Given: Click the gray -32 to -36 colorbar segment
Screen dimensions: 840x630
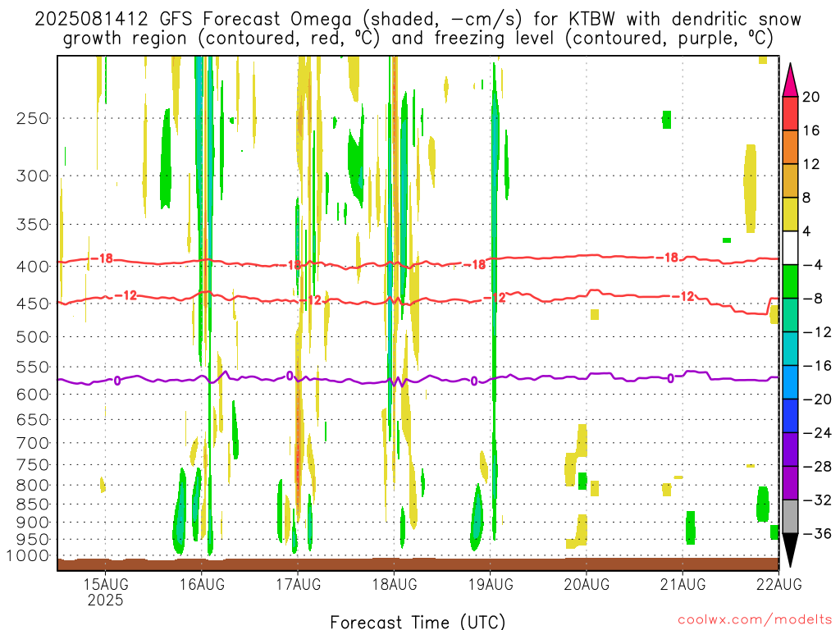Looking at the screenshot, I should pyautogui.click(x=790, y=517).
